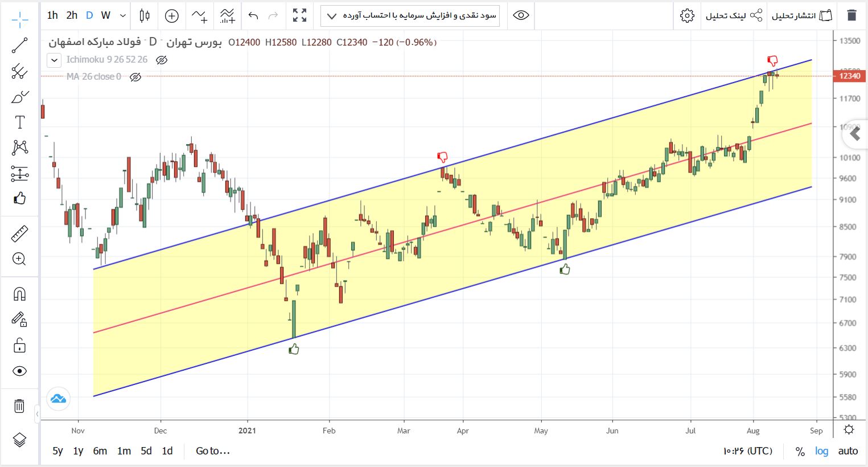
Task: Toggle MA 26 indicator visibility
Action: point(135,77)
